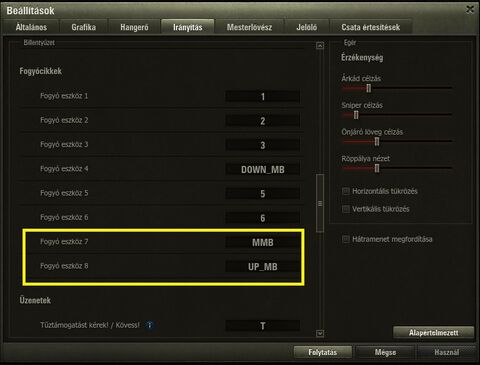Click info icon next to Tűztámogatást kérek
This screenshot has height=365, width=480.
coord(150,325)
